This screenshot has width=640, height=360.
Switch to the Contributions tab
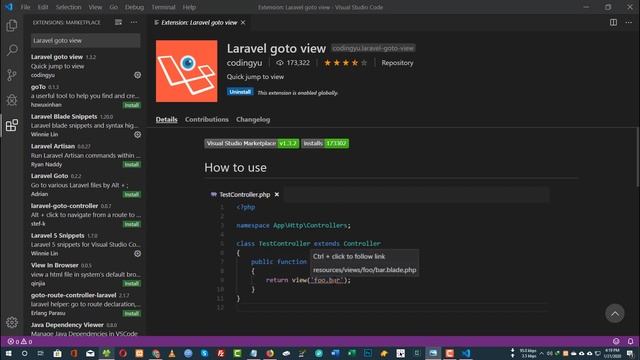click(207, 120)
